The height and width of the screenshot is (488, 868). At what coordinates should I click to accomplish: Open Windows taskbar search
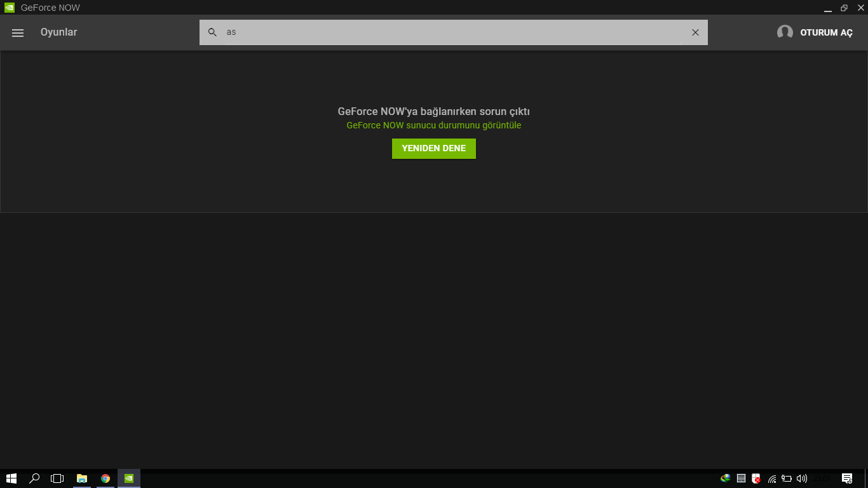(35, 478)
